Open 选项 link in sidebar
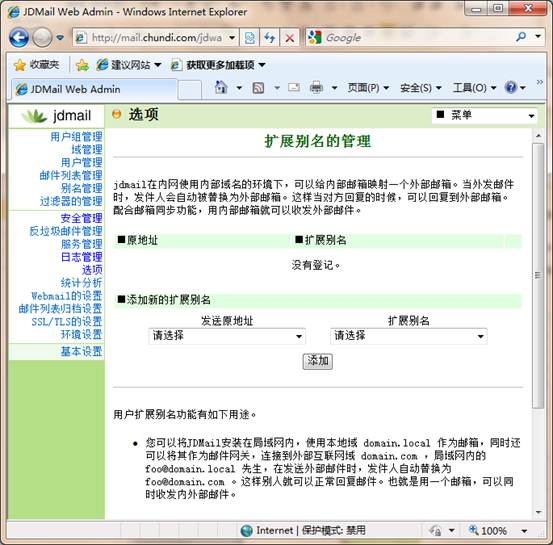 pos(92,270)
